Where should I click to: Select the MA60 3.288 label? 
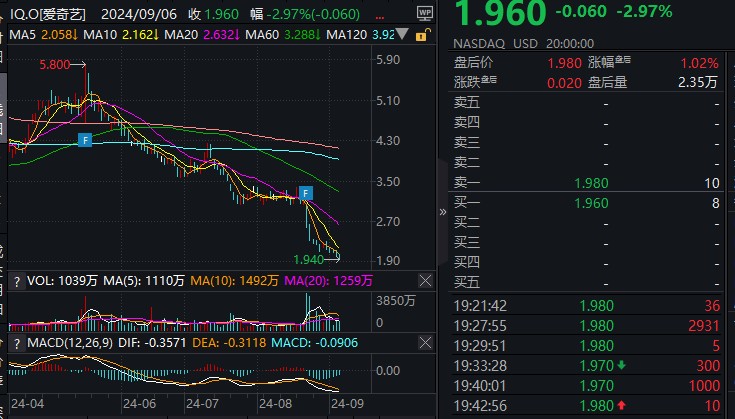(x=283, y=35)
